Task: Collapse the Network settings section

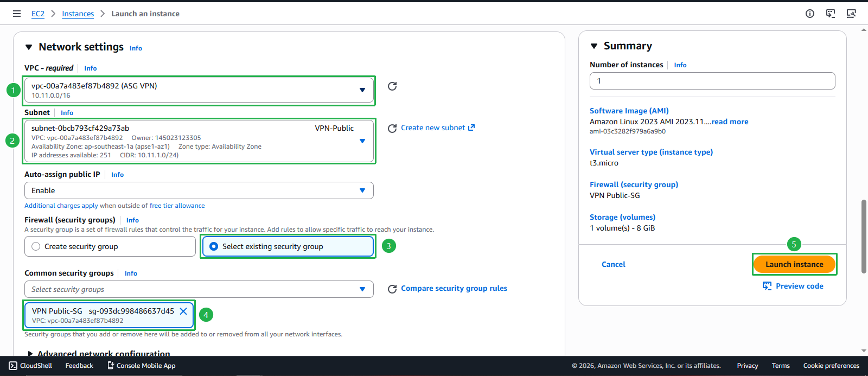Action: pyautogui.click(x=29, y=48)
